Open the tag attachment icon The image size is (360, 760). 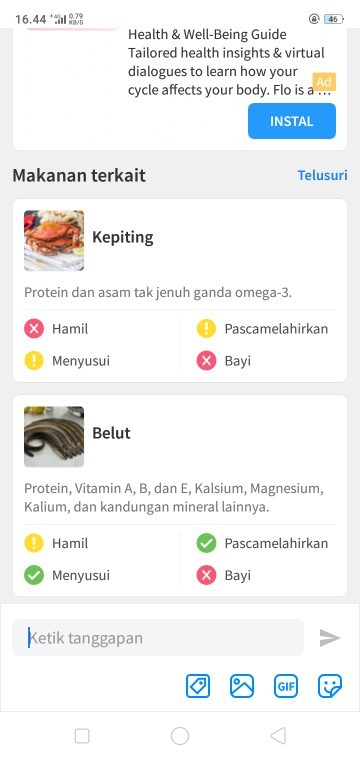198,686
